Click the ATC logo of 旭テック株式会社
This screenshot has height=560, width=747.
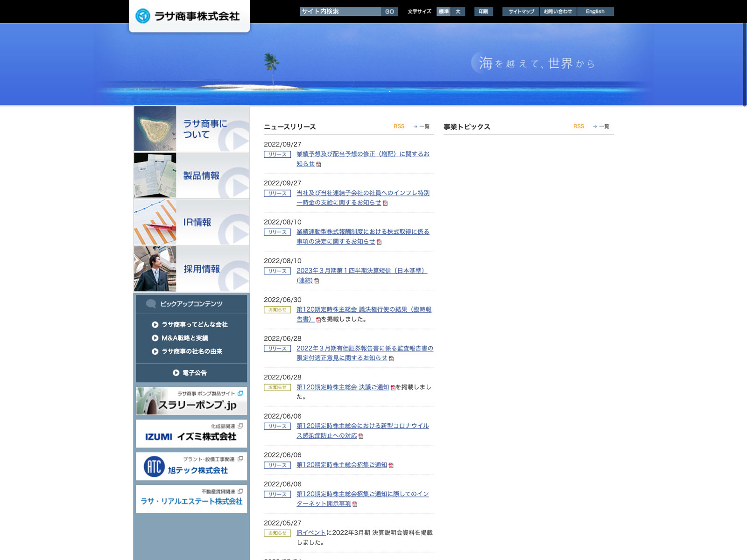(x=154, y=466)
